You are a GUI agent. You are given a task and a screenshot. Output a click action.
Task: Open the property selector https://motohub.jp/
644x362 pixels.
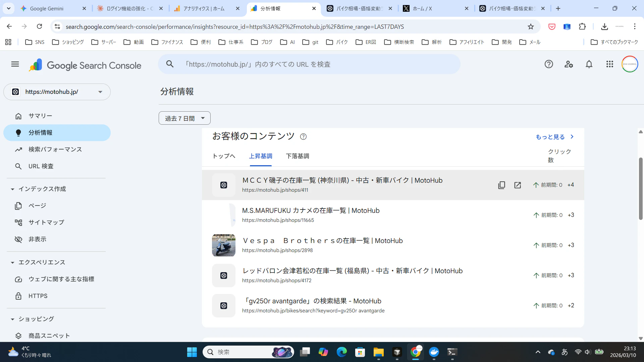(x=57, y=92)
